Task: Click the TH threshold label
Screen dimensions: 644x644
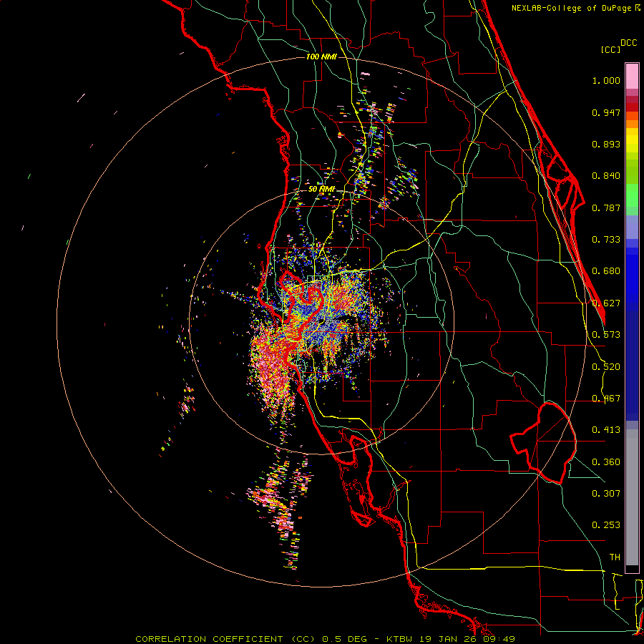Action: click(615, 557)
